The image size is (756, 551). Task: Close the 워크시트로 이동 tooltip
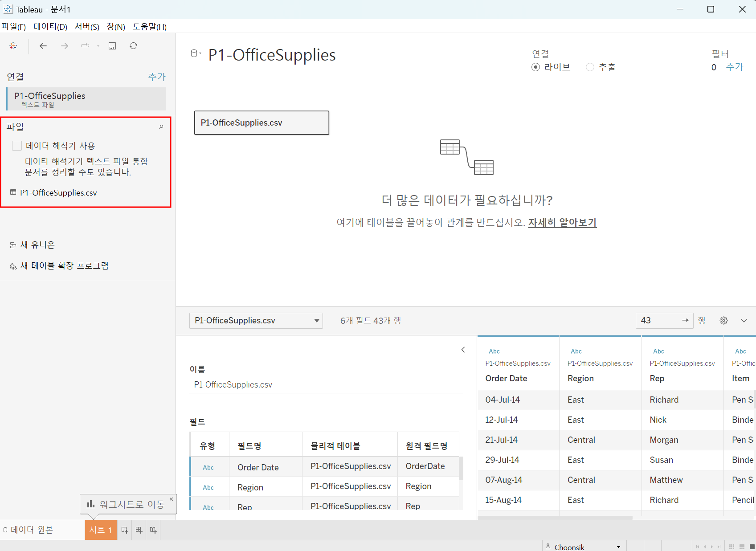tap(171, 499)
